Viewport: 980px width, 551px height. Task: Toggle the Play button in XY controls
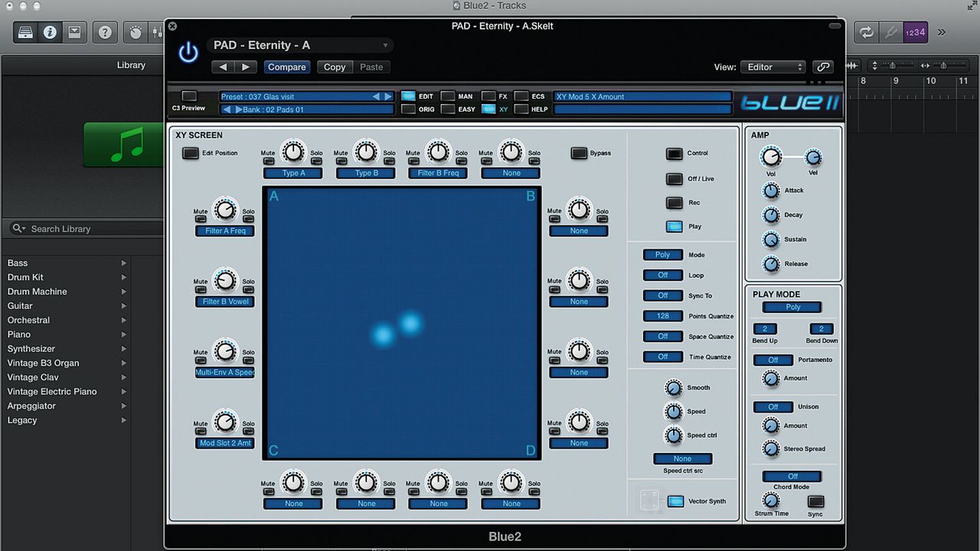click(675, 227)
